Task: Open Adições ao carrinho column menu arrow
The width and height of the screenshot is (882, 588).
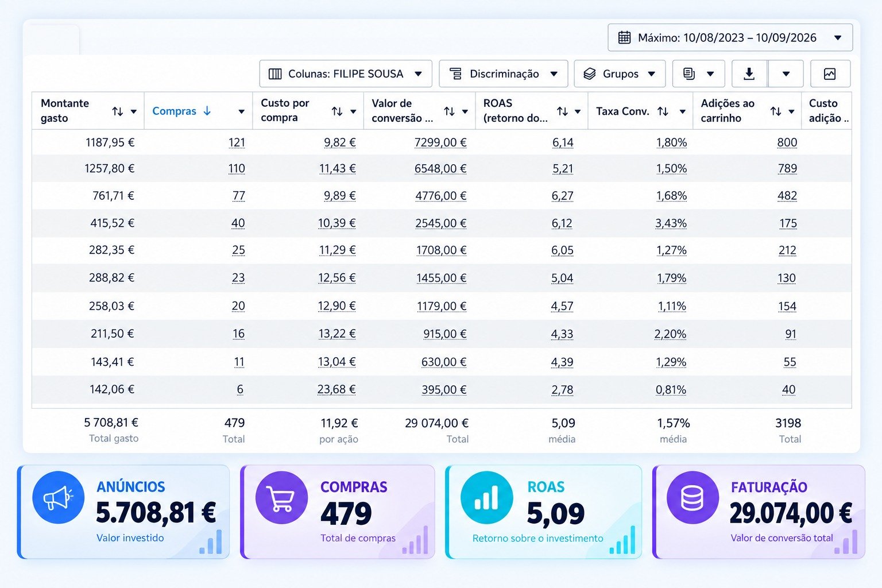Action: tap(791, 112)
